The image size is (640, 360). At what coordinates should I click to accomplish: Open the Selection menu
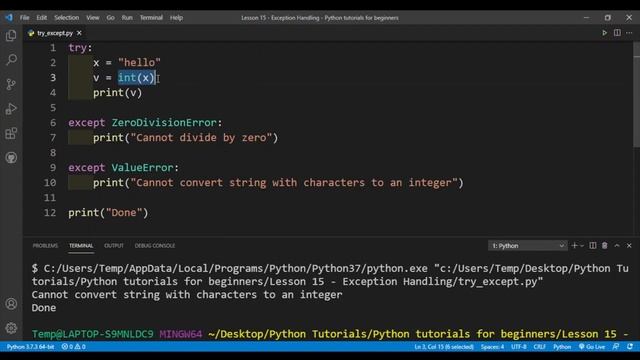[x=67, y=18]
